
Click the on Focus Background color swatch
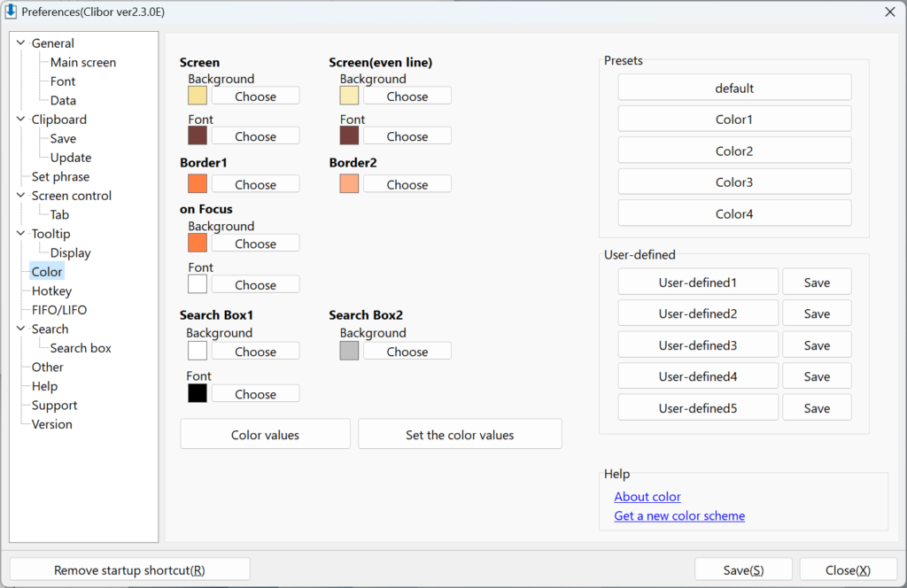coord(198,243)
